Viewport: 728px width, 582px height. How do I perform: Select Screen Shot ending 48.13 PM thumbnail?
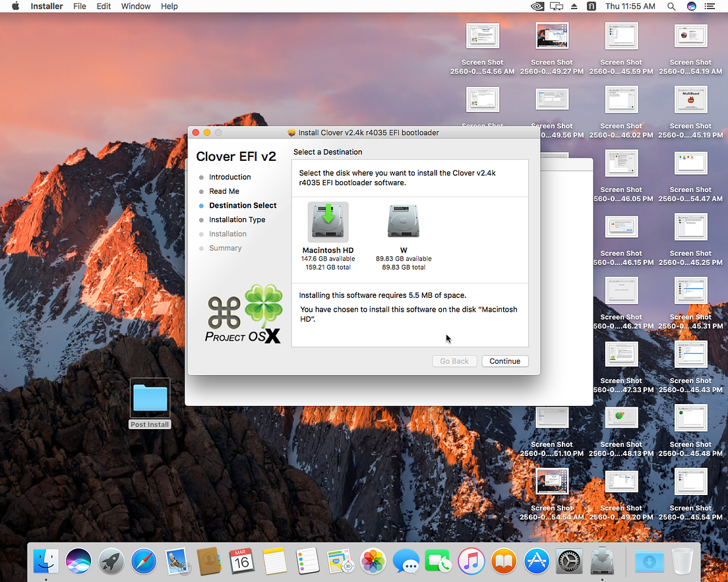point(621,417)
